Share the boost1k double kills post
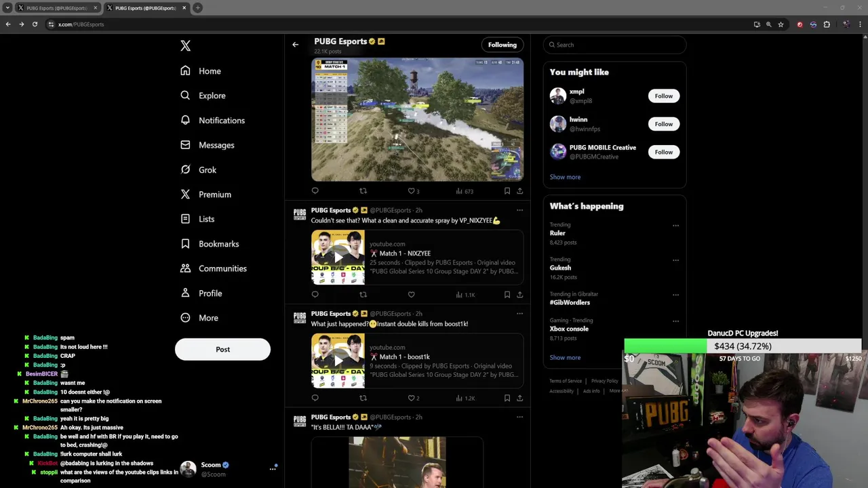The width and height of the screenshot is (868, 488). pyautogui.click(x=520, y=398)
